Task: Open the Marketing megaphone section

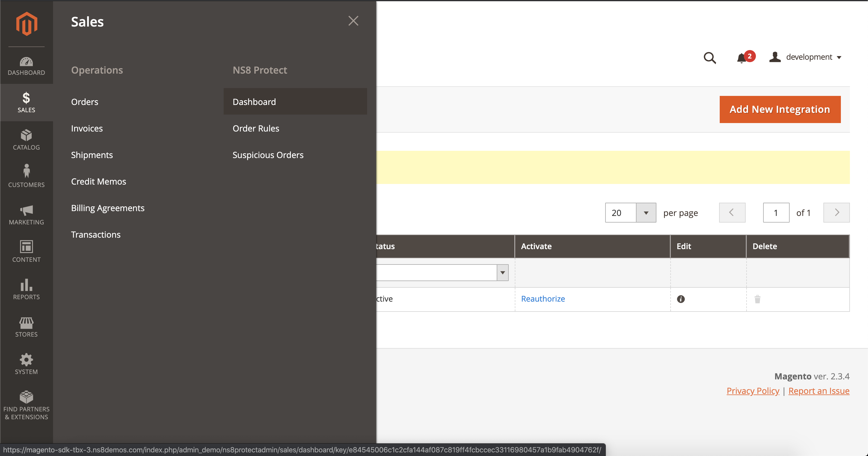Action: pos(26,214)
